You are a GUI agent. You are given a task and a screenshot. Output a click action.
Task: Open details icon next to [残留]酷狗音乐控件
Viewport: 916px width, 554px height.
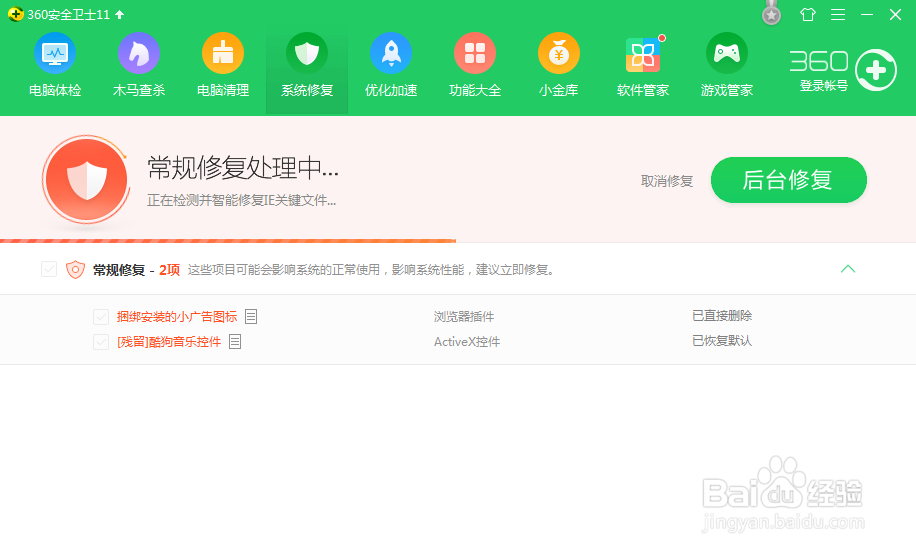(235, 342)
